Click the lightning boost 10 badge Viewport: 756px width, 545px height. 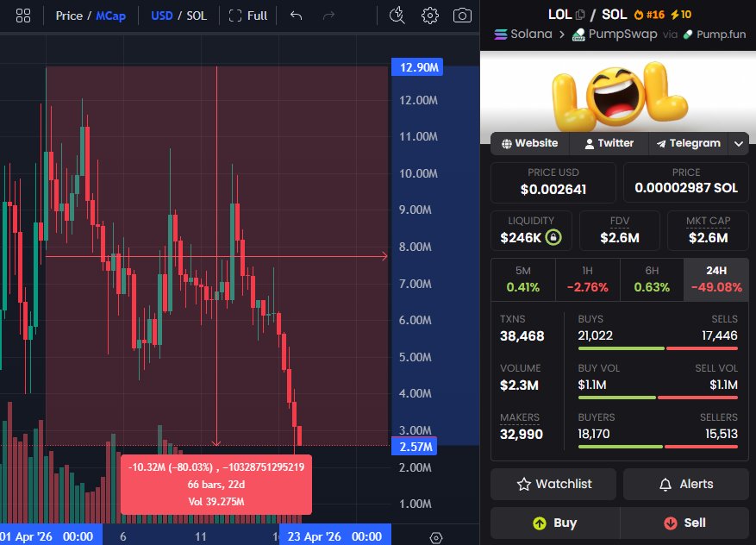(681, 15)
